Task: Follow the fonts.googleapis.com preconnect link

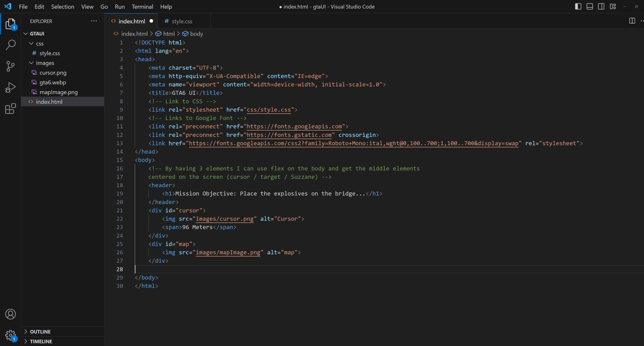Action: tap(294, 126)
